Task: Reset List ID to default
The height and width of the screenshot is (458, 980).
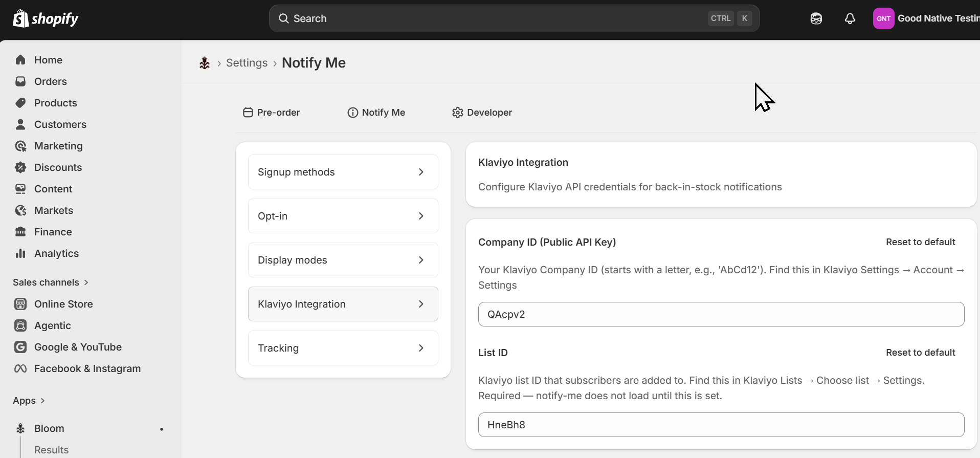Action: coord(920,353)
